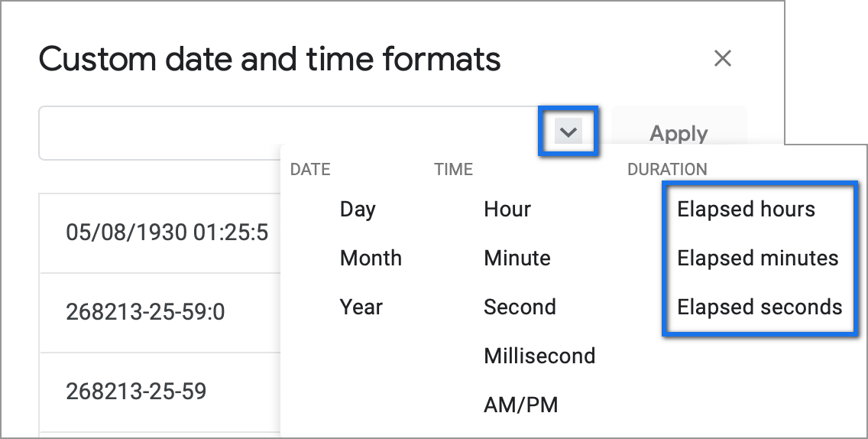Choose Day from the Date column
868x439 pixels.
[x=358, y=210]
